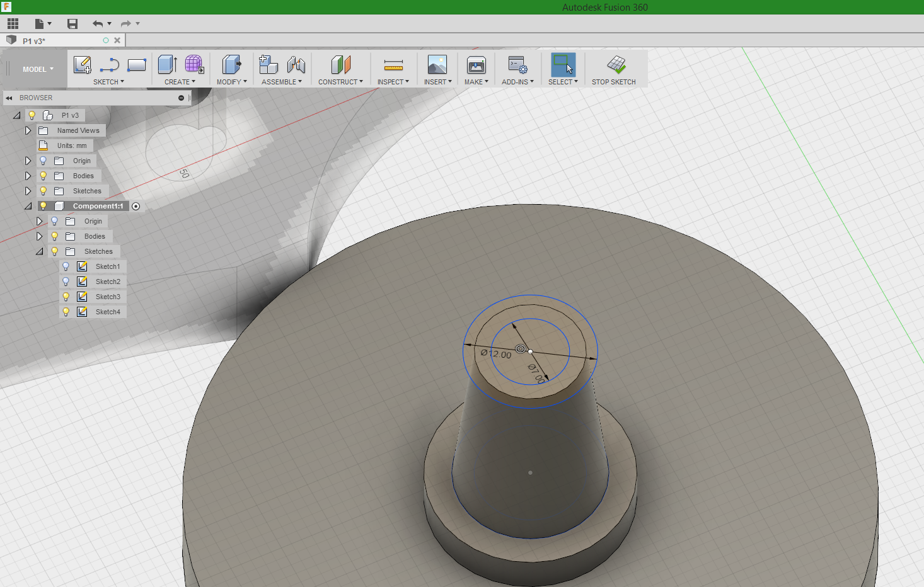Open the SKETCH menu

(109, 82)
